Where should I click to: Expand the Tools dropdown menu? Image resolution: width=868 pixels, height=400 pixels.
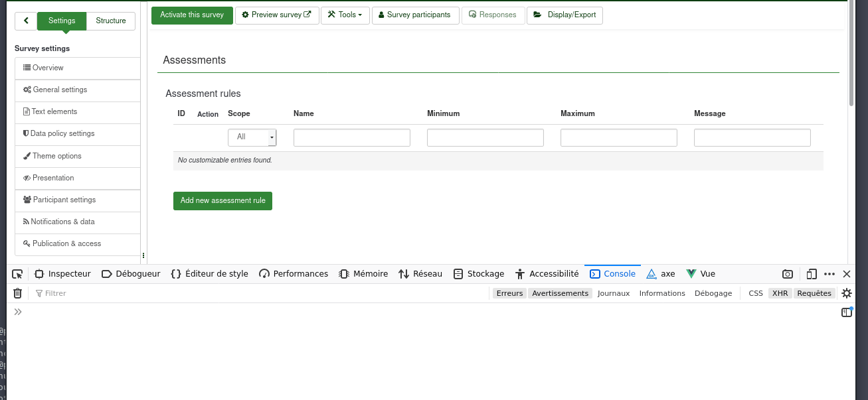[345, 15]
